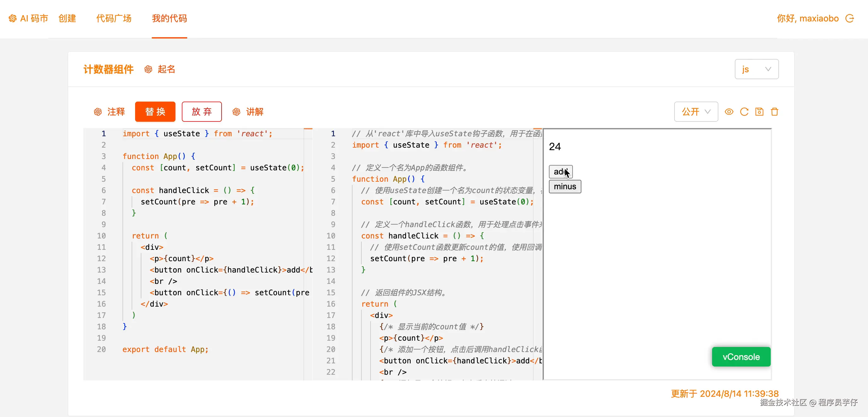Click the username 你好, maxiaobo

(x=808, y=18)
